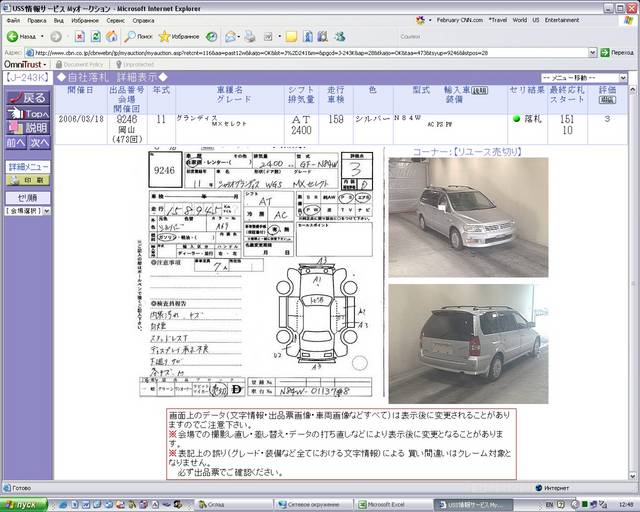Open the Правка menu
Screen dimensions: 640x512
[x=37, y=20]
